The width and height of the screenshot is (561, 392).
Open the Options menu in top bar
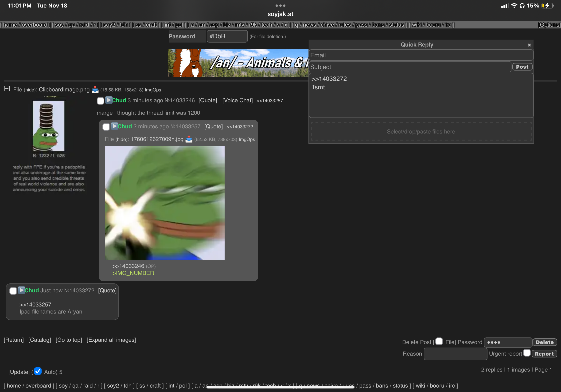click(x=549, y=25)
